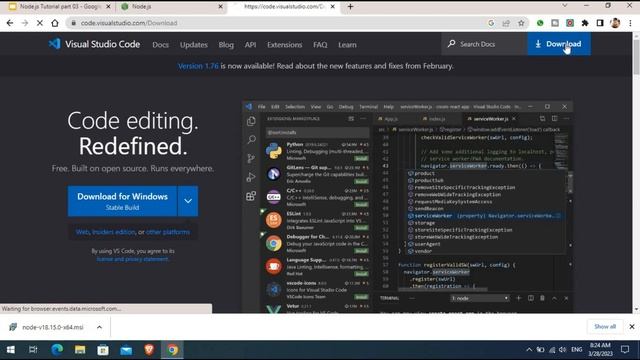Open the other platforms link
The height and width of the screenshot is (360, 640).
168,232
